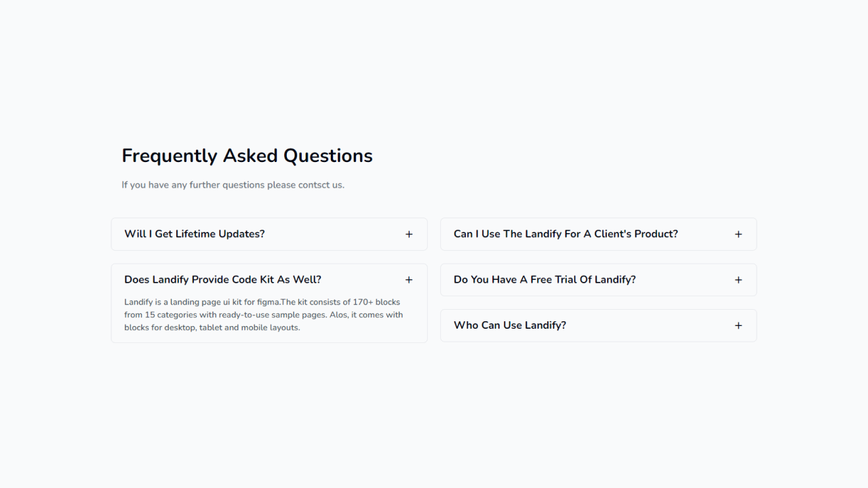Viewport: 868px width, 488px height.
Task: Expand 'Will I Get Lifetime Updates?' question title
Action: coord(195,234)
